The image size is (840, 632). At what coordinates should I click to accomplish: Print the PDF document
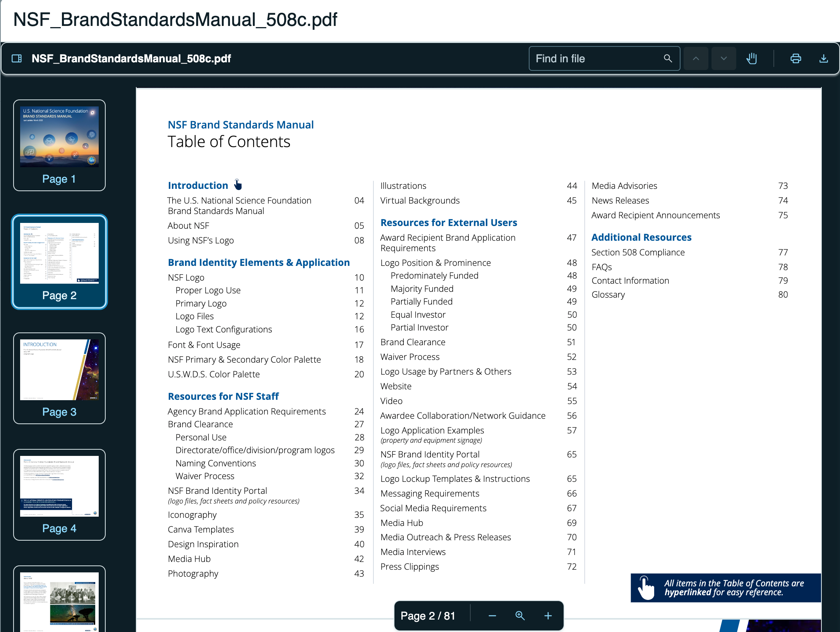(x=795, y=58)
